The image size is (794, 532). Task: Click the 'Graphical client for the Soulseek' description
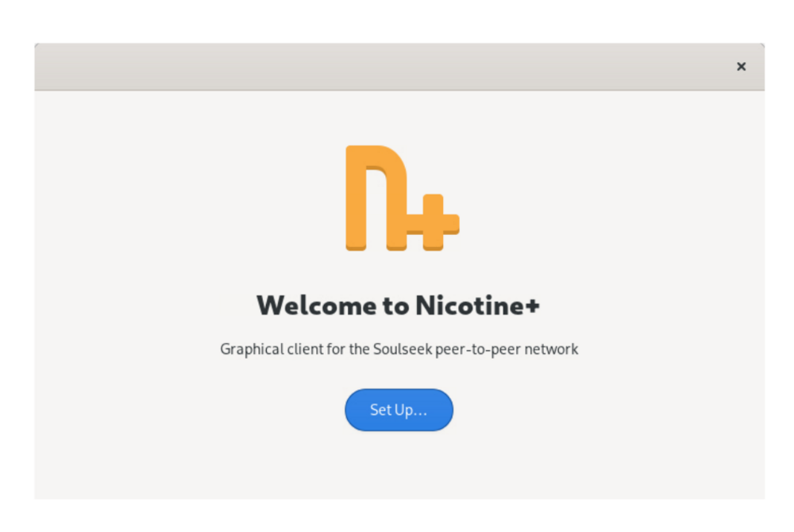click(399, 349)
